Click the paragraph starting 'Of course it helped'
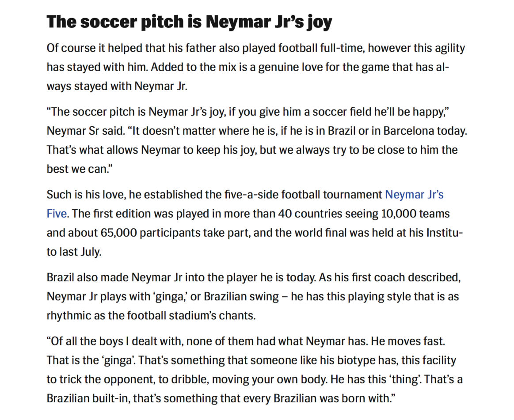 point(256,67)
